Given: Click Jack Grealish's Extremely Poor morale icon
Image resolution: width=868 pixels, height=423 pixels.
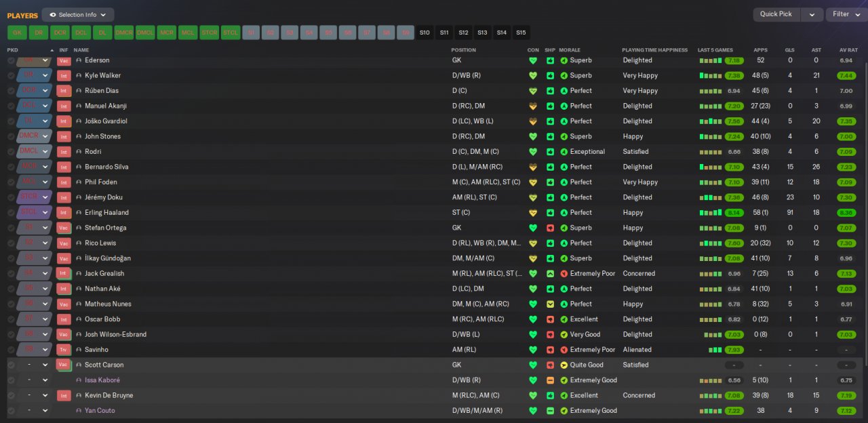Looking at the screenshot, I should click(x=564, y=274).
